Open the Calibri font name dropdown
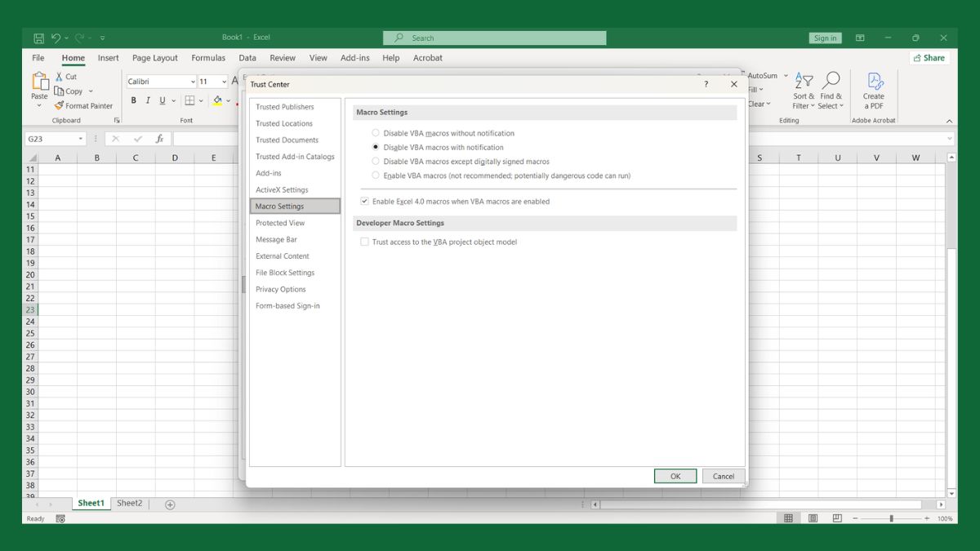Image resolution: width=980 pixels, height=551 pixels. coord(193,82)
